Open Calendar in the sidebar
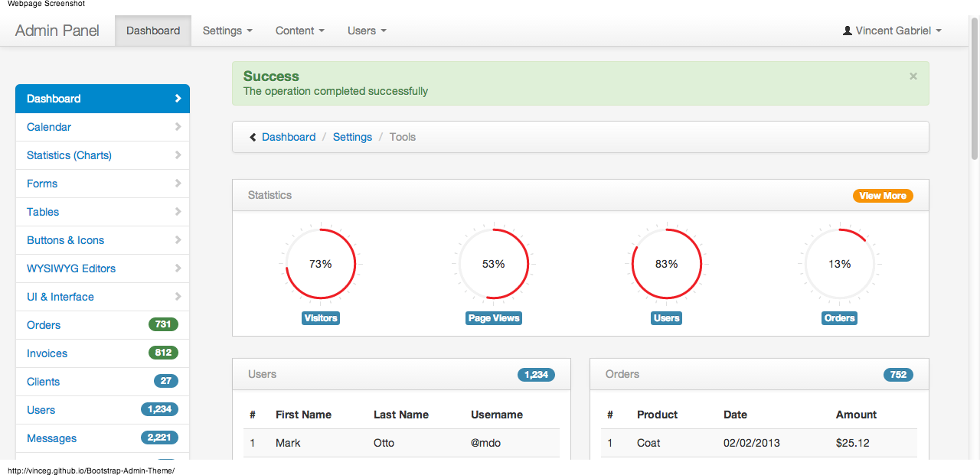The height and width of the screenshot is (475, 980). pyautogui.click(x=103, y=127)
